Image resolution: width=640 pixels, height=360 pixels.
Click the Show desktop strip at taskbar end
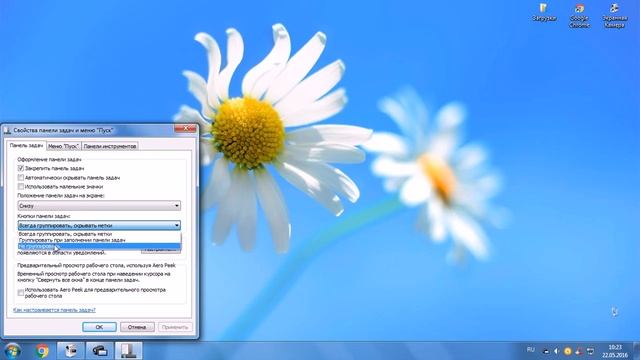tap(637, 351)
